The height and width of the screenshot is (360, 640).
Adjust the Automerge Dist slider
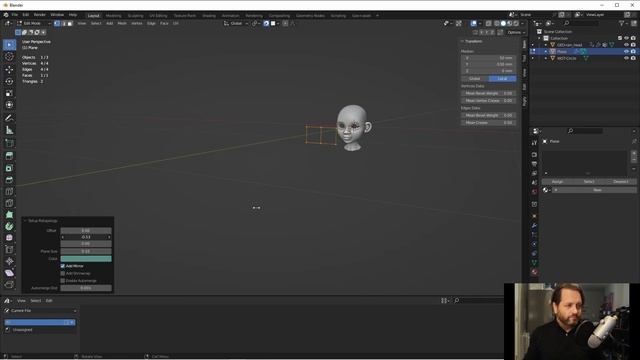pos(86,288)
